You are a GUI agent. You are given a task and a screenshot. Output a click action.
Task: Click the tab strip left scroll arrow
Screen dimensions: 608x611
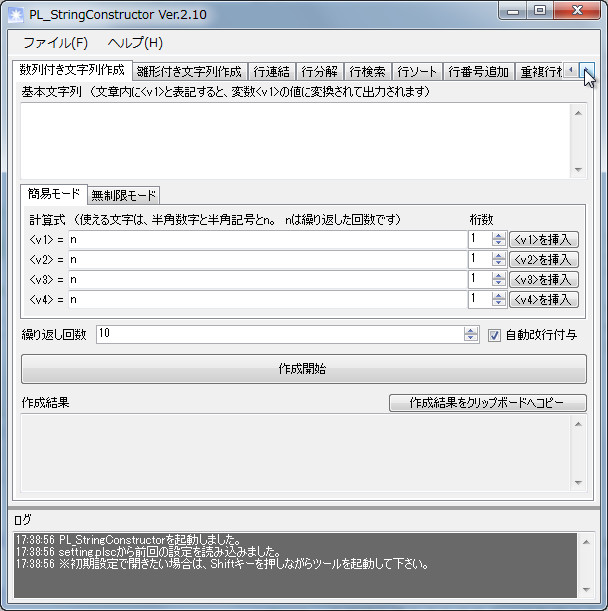click(x=571, y=70)
